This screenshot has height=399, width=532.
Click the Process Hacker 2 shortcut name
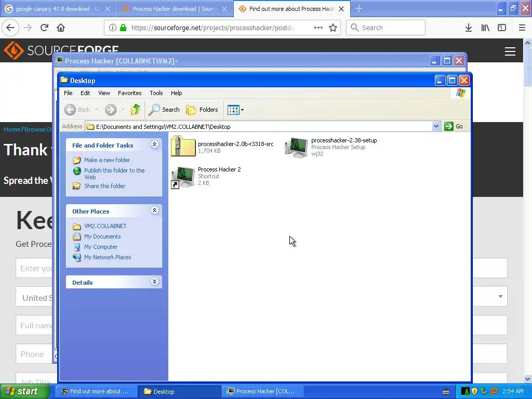[219, 169]
